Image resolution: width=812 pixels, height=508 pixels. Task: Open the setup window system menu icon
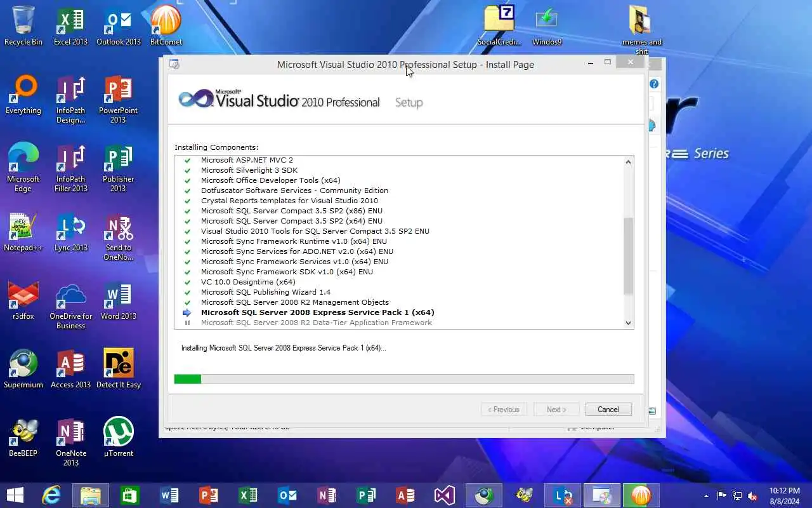pos(174,64)
